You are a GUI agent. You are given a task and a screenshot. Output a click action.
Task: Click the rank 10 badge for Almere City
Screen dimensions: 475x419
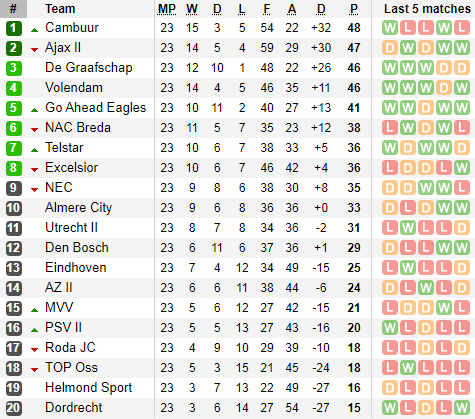14,208
